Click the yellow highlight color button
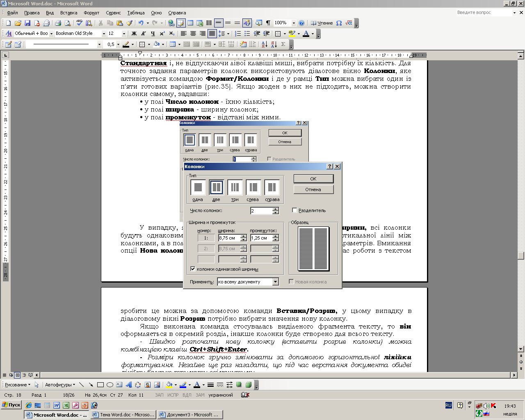This screenshot has width=525, height=420. click(x=292, y=34)
